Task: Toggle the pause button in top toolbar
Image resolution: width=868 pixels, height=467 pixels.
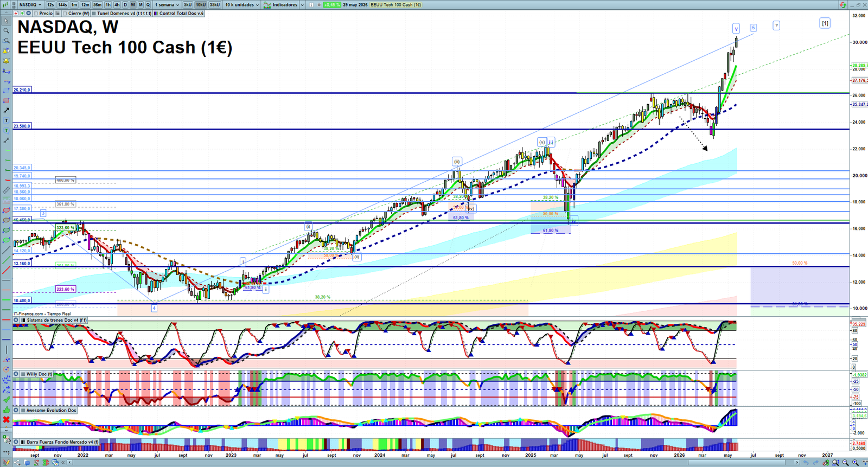Action: pos(311,4)
